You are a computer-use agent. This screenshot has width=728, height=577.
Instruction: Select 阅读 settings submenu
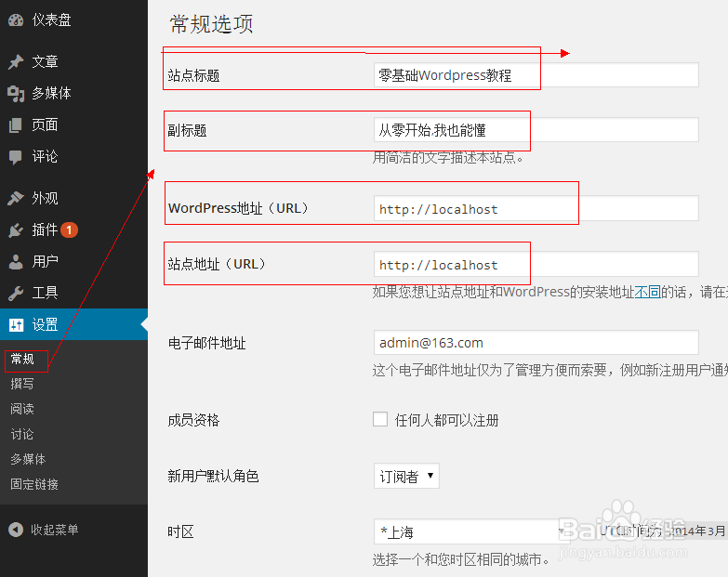coord(22,409)
